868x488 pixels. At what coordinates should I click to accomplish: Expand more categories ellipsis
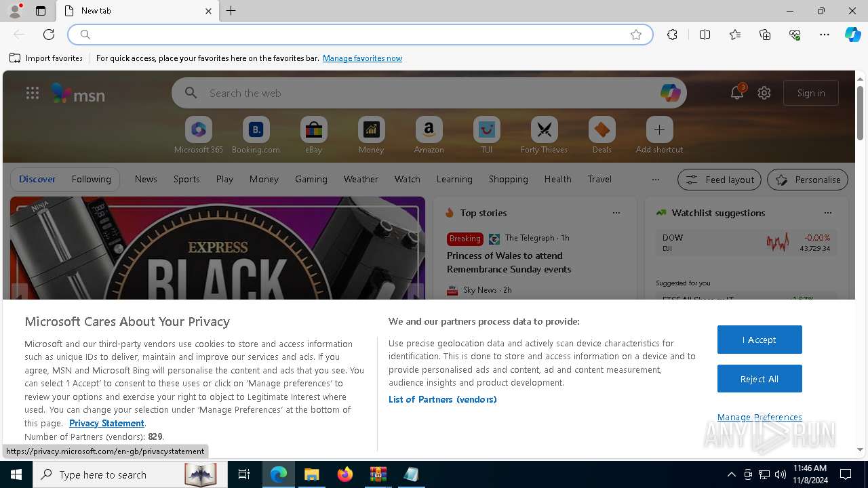(x=655, y=180)
